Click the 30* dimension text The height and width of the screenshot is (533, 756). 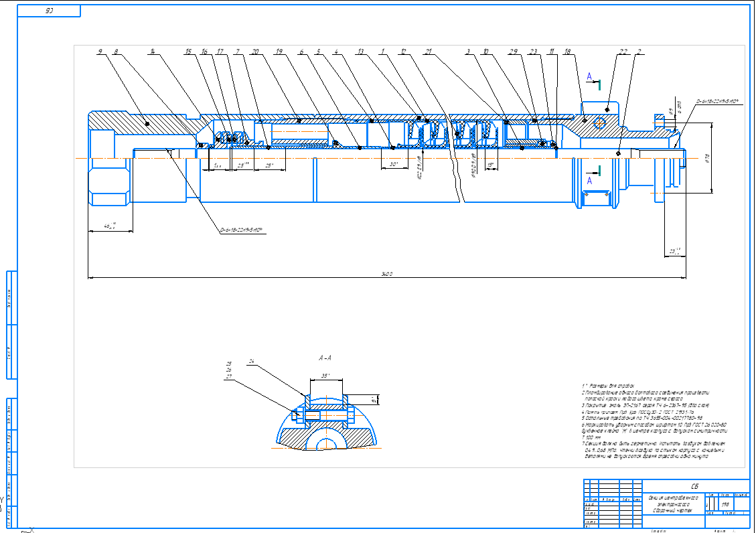[x=394, y=164]
